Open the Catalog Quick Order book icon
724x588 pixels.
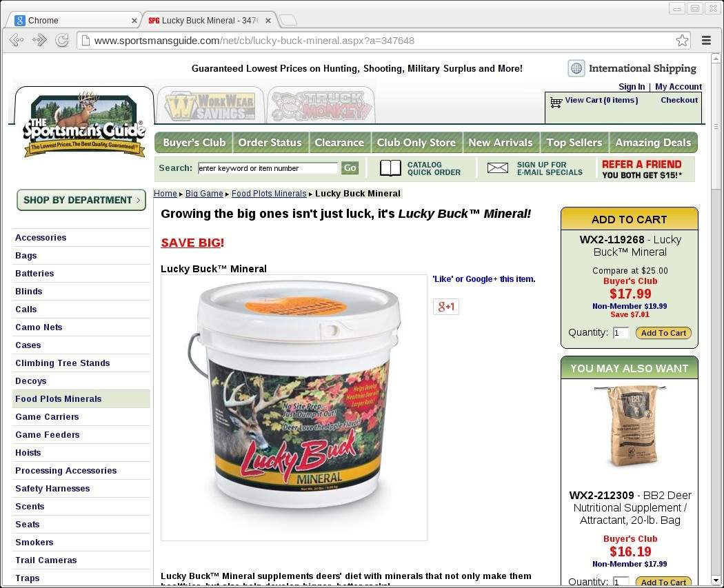coord(390,168)
